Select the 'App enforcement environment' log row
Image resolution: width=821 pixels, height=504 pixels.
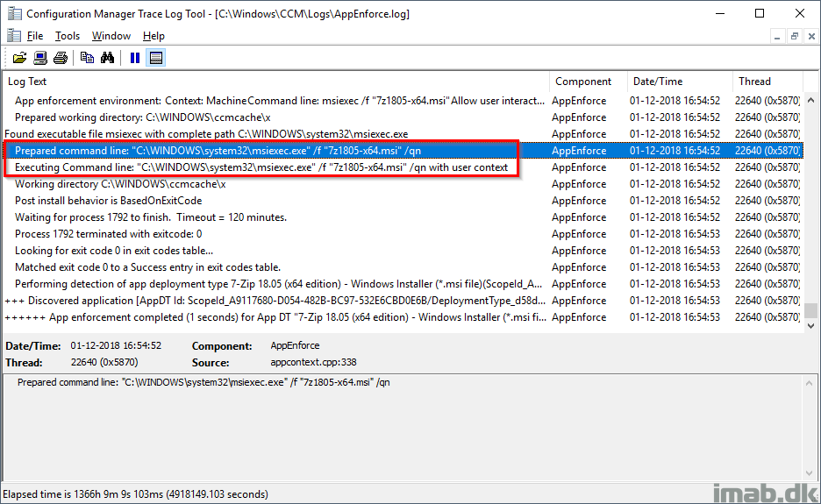click(403, 101)
